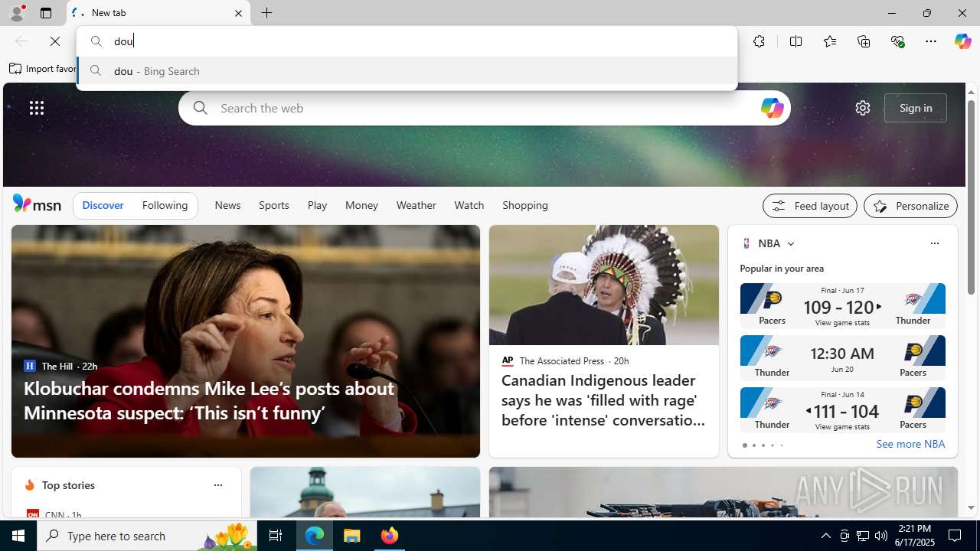Expand the NBA league dropdown
This screenshot has width=980, height=551.
791,244
